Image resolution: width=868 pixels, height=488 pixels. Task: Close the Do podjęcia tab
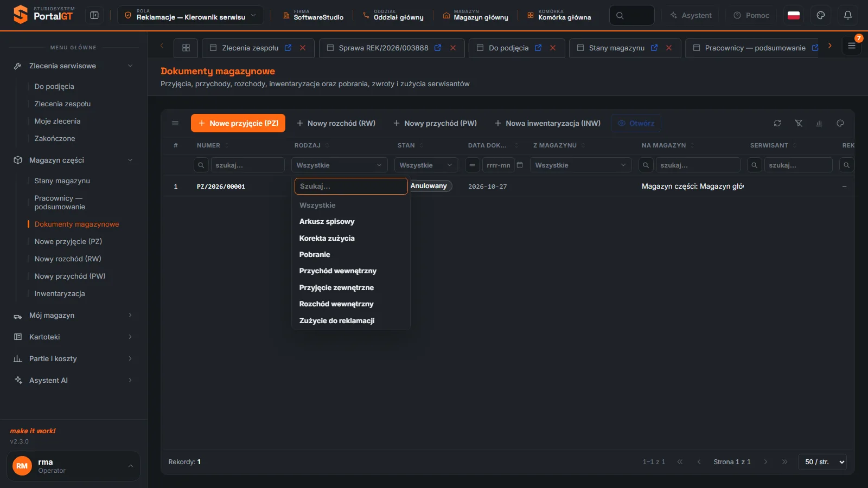[553, 48]
